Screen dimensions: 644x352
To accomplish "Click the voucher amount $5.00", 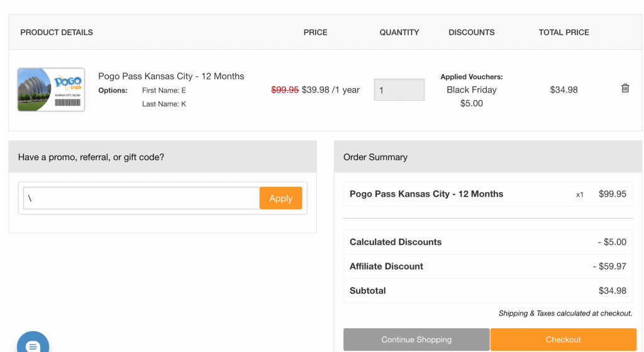I will point(472,103).
